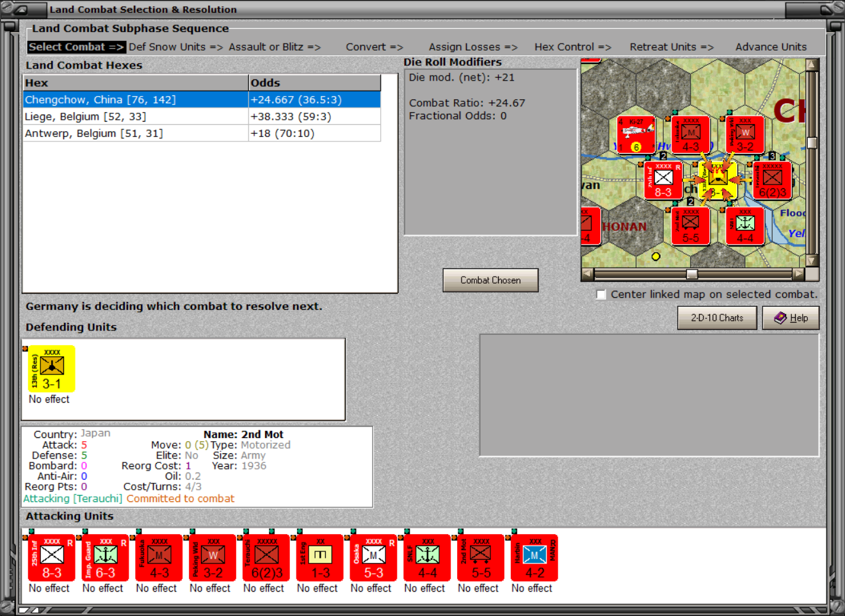This screenshot has height=616, width=845.
Task: Click the book icon on Help button
Action: click(x=780, y=318)
